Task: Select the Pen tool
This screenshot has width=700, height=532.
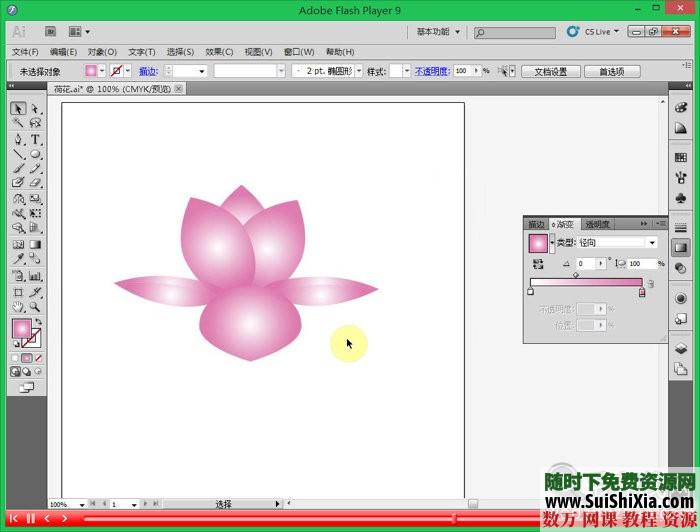Action: (x=18, y=139)
